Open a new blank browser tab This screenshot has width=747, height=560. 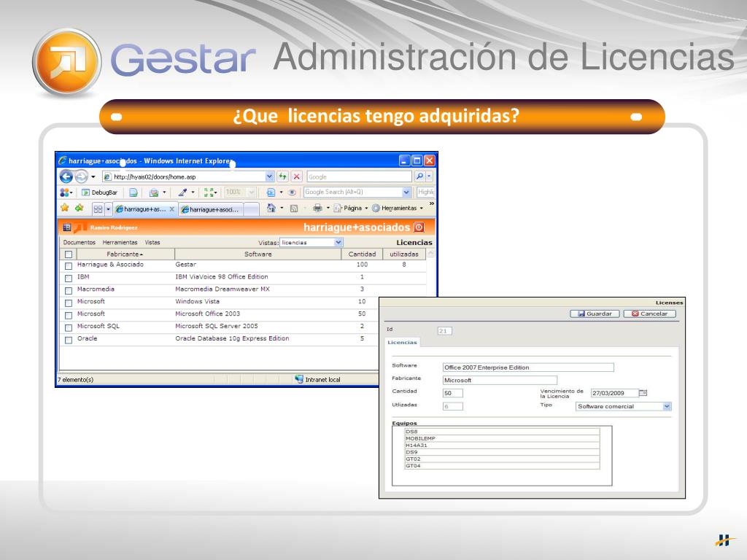pyautogui.click(x=251, y=209)
